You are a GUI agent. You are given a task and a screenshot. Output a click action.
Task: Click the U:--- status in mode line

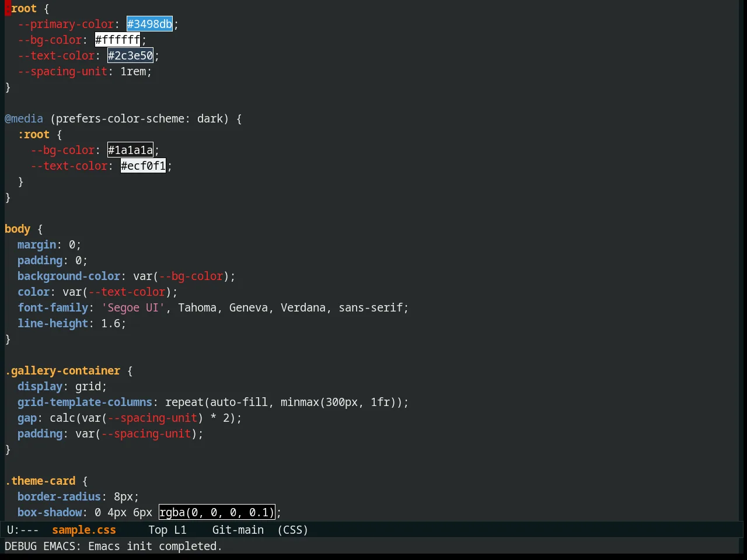[23, 530]
